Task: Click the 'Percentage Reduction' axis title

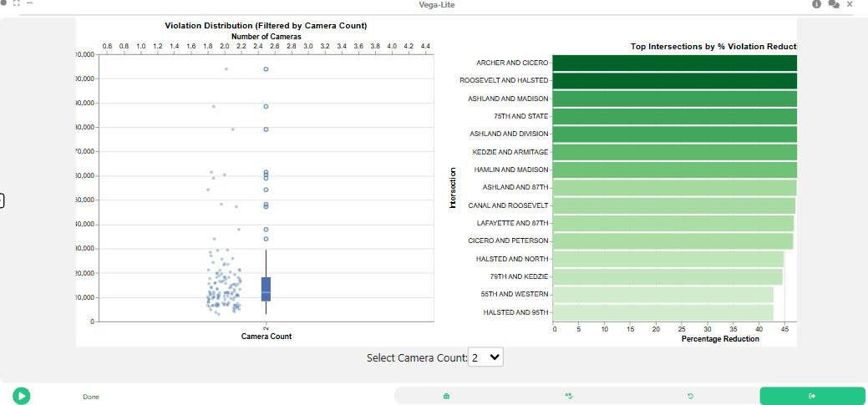Action: [x=720, y=338]
